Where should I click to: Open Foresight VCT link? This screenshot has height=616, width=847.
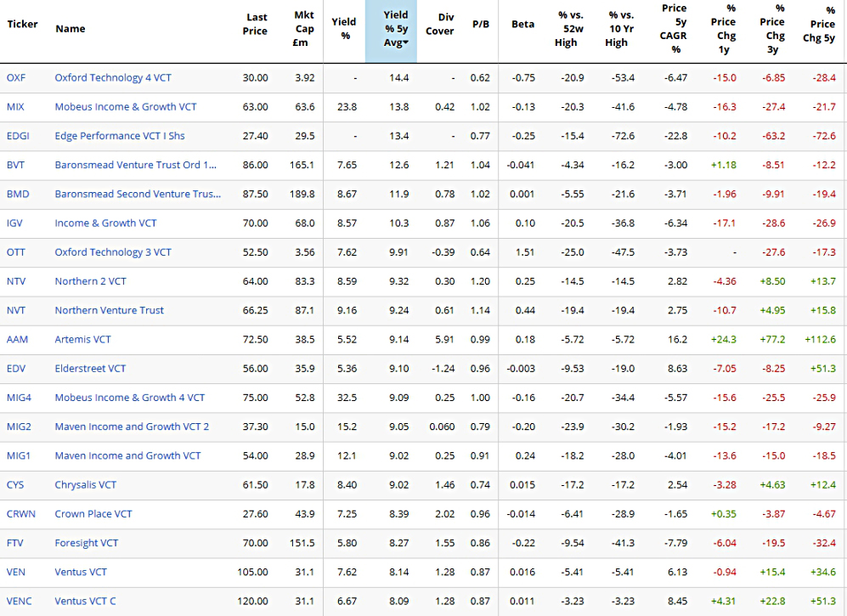coord(87,544)
